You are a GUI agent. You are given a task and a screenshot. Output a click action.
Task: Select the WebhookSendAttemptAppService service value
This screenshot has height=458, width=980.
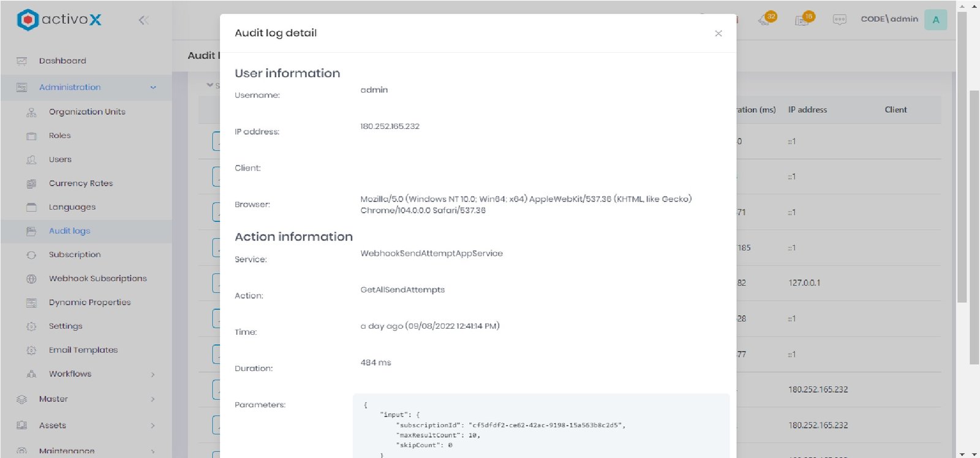(431, 253)
